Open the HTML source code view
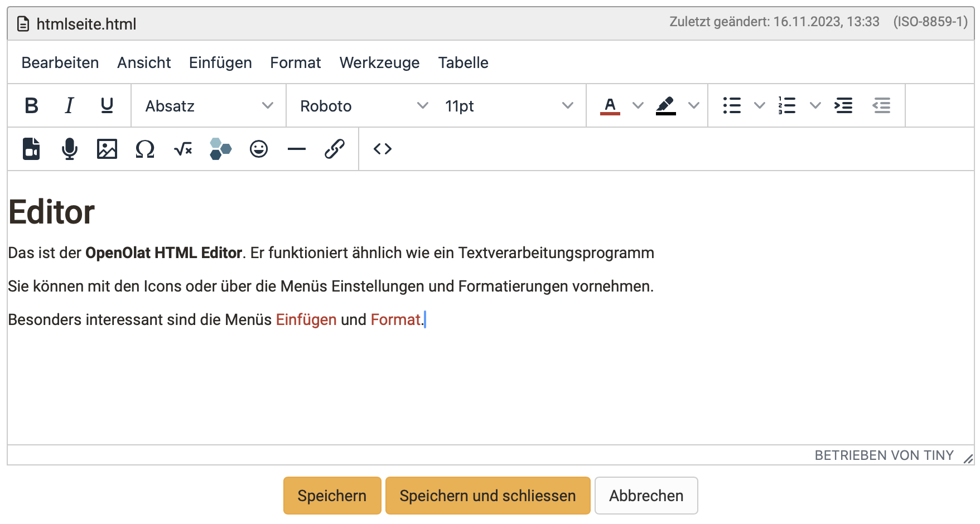 382,149
